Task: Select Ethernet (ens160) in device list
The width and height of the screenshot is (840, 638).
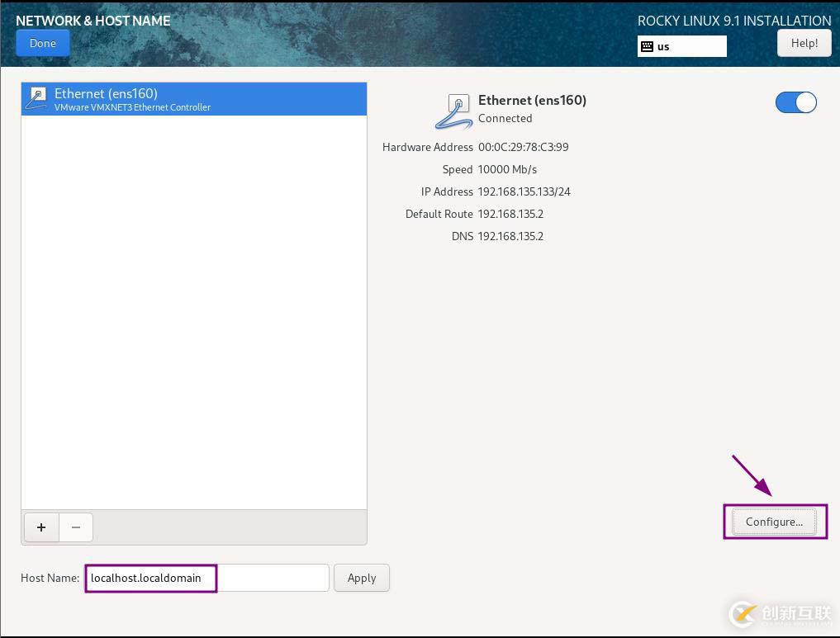Action: tap(194, 99)
